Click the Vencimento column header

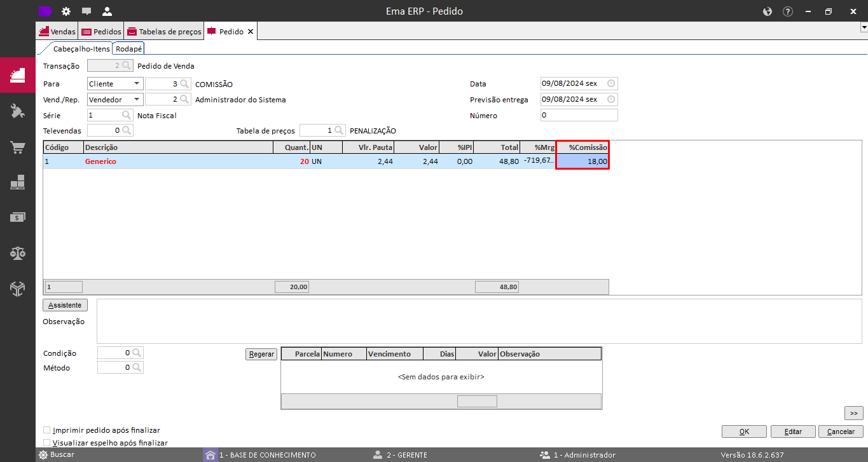click(394, 354)
